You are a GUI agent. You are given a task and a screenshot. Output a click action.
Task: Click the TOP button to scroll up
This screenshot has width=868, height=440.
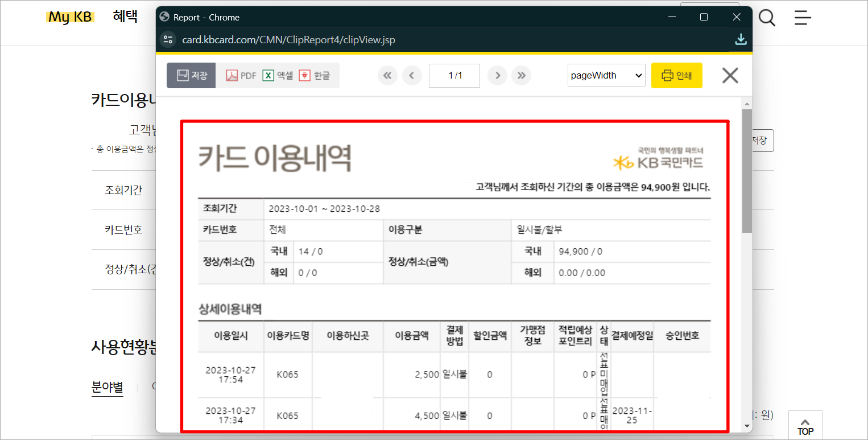coord(805,426)
